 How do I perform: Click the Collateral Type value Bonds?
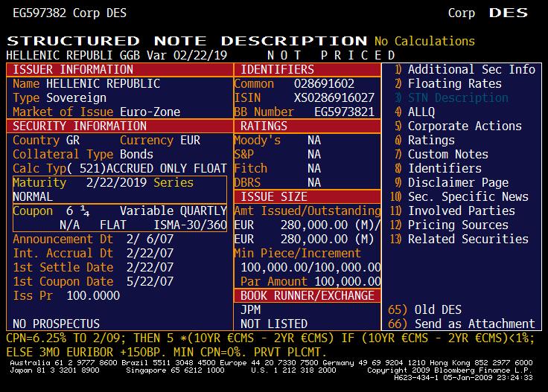[137, 154]
